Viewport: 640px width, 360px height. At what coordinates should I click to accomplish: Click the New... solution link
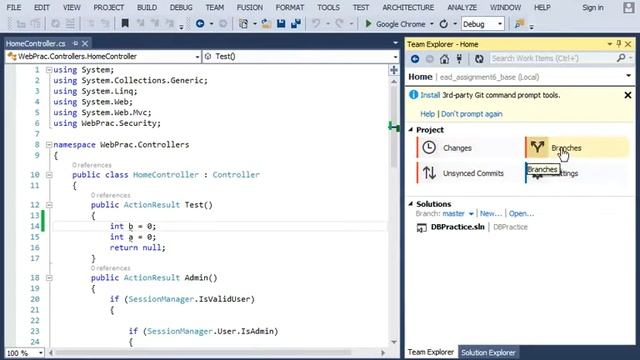point(491,213)
